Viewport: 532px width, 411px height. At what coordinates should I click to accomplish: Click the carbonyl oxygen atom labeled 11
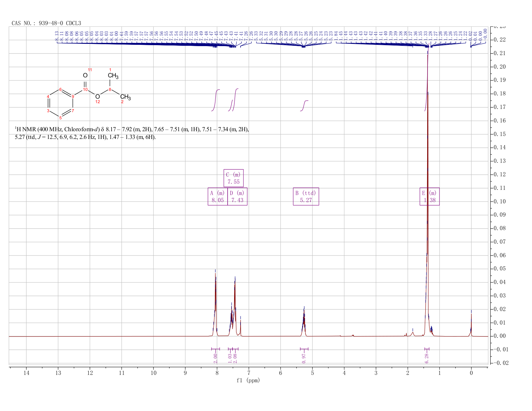coord(85,75)
